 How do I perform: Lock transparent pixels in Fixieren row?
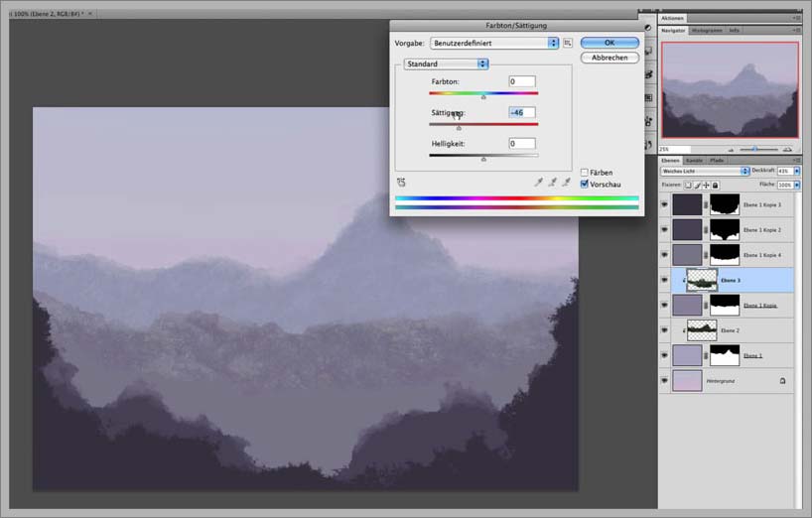690,185
